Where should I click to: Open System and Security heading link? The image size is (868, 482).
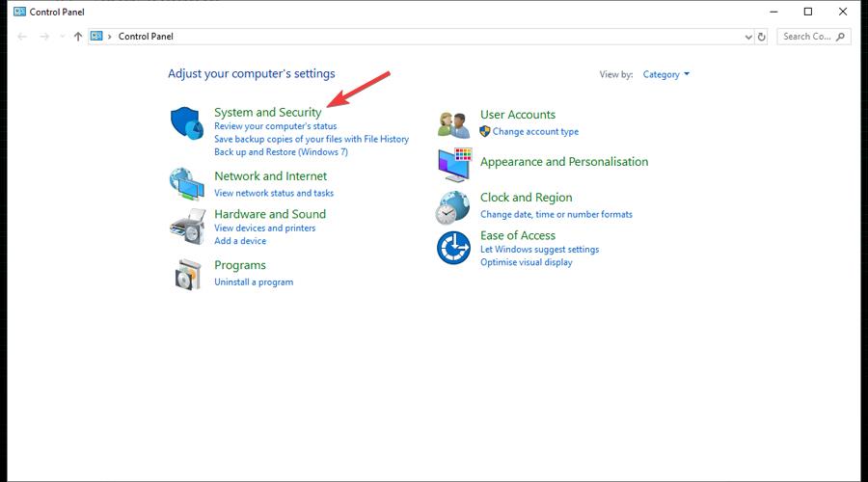pyautogui.click(x=267, y=113)
